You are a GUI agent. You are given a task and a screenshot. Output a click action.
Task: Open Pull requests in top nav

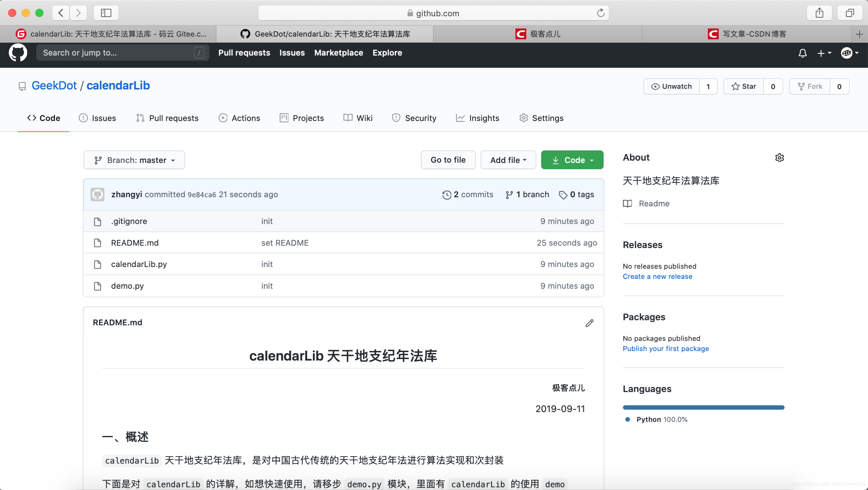click(x=244, y=53)
